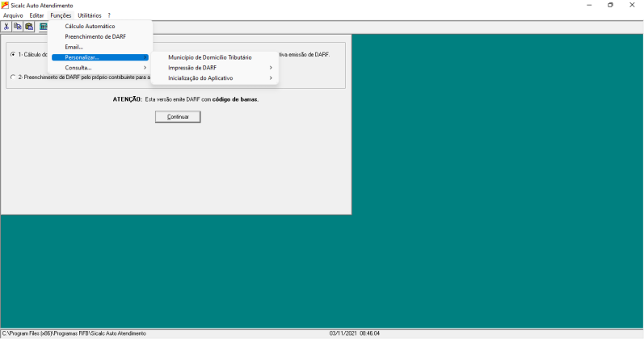Select radio option 1 Cálculo
644x339 pixels.
[13, 54]
